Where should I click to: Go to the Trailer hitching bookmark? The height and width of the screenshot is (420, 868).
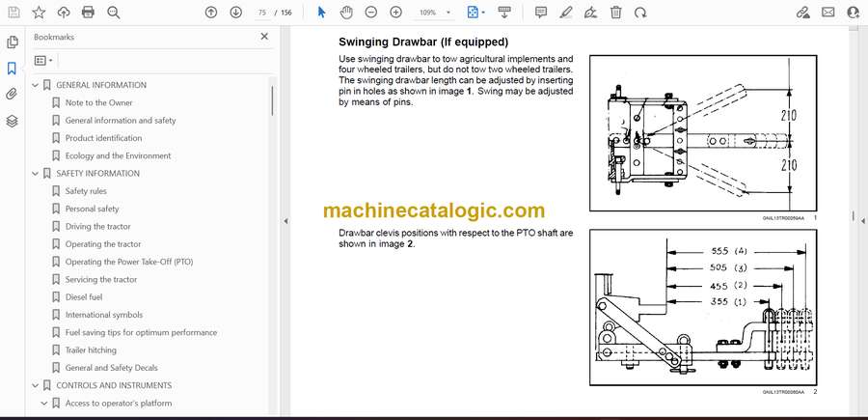click(x=91, y=350)
